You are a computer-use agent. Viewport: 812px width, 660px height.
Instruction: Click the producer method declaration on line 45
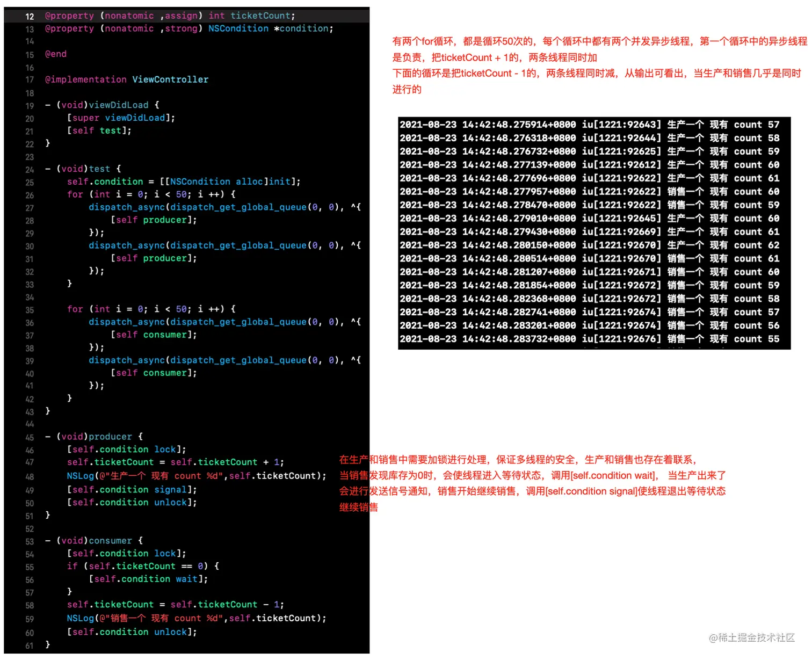(x=94, y=437)
